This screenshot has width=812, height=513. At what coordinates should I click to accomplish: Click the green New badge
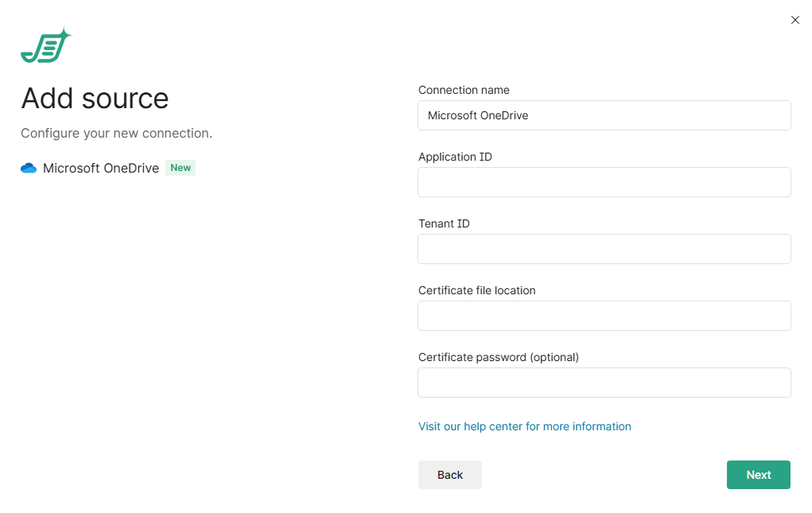tap(181, 168)
